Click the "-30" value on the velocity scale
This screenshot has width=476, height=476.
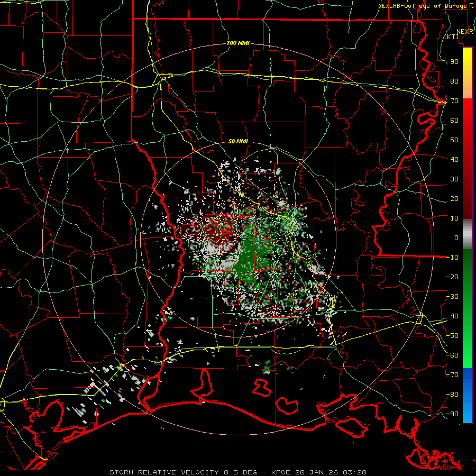coord(452,297)
